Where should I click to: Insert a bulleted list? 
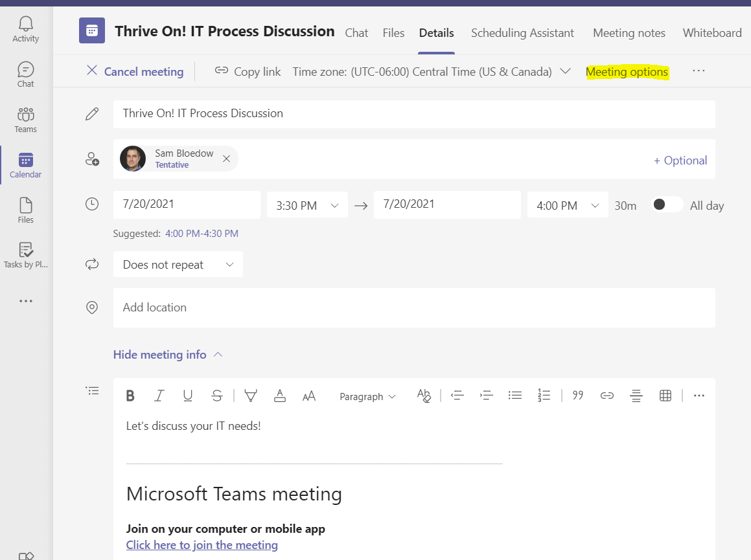(515, 396)
